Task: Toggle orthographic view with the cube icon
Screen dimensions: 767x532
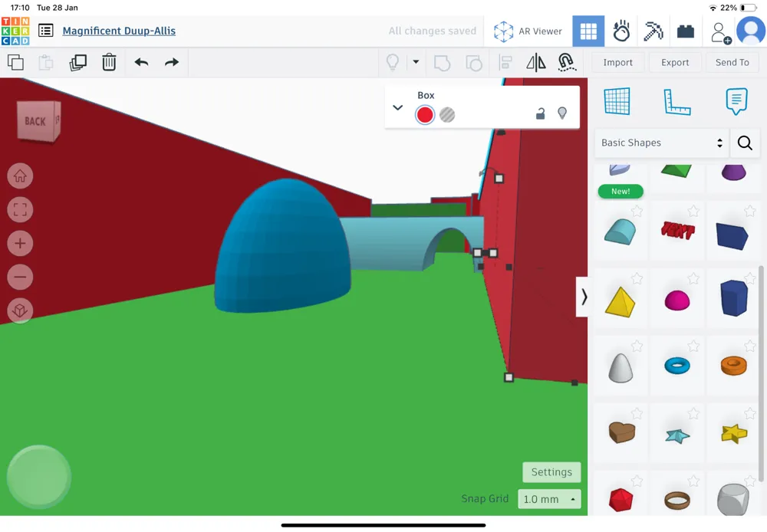Action: point(20,310)
